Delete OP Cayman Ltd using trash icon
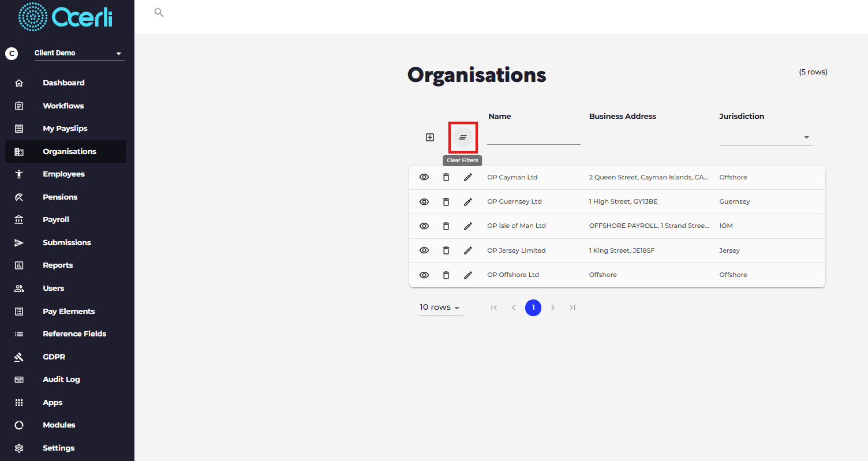 pos(446,177)
